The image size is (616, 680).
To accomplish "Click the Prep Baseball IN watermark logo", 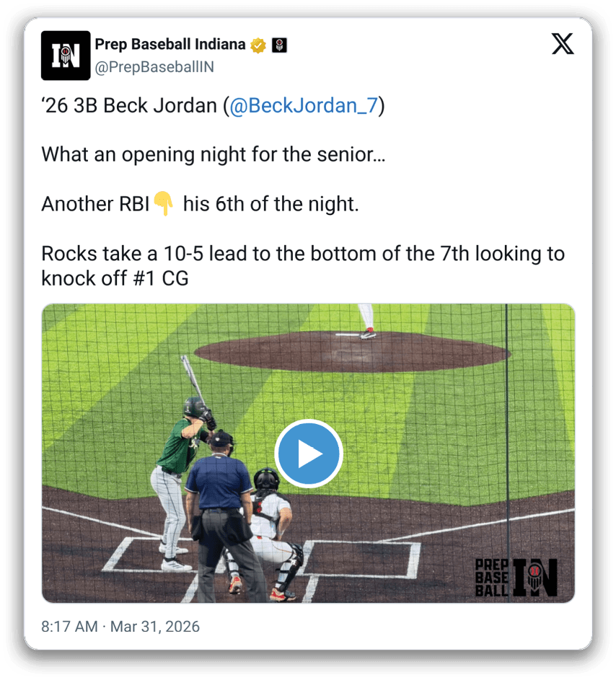I will click(516, 577).
